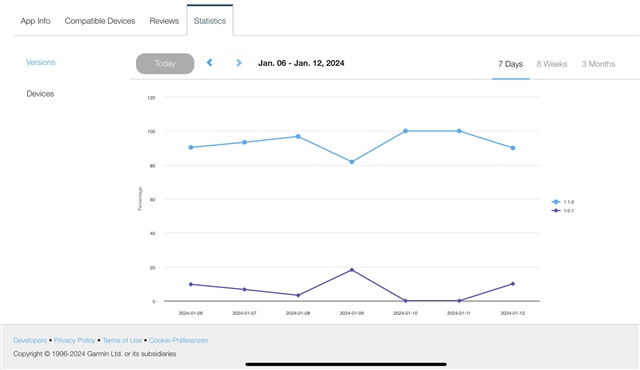Open the Developers footer link

coord(30,340)
